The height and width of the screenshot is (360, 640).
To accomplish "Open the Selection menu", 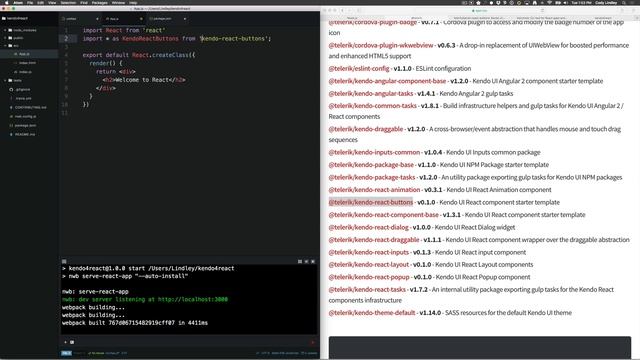I will point(68,2).
